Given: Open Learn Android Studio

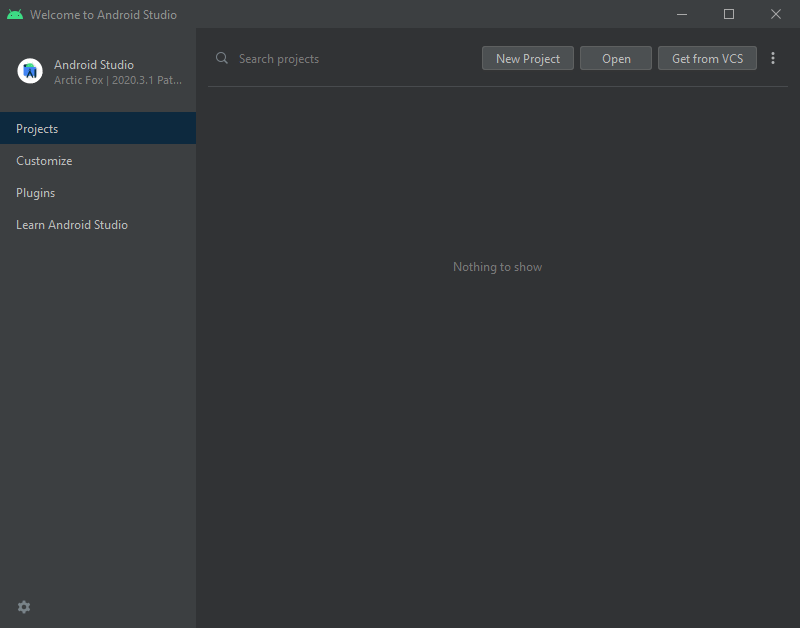Looking at the screenshot, I should [71, 224].
